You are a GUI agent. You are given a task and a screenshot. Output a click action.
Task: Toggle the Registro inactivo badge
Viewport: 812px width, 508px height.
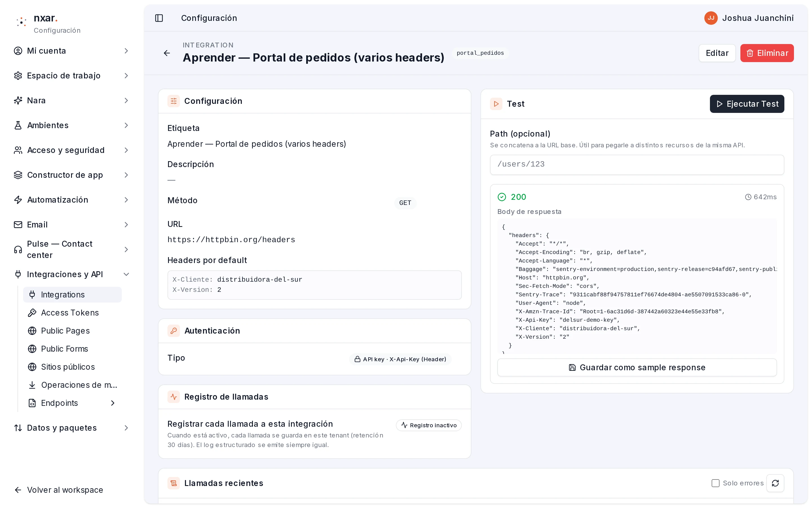point(429,425)
